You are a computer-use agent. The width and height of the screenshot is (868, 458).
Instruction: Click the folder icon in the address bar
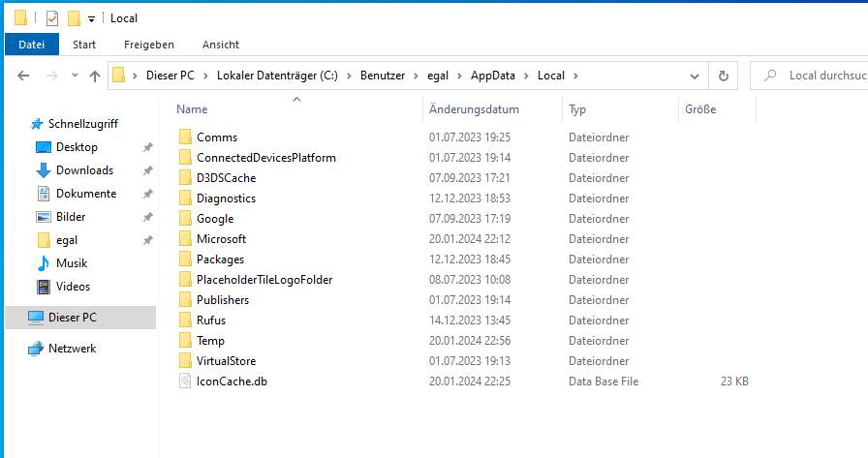tap(118, 76)
